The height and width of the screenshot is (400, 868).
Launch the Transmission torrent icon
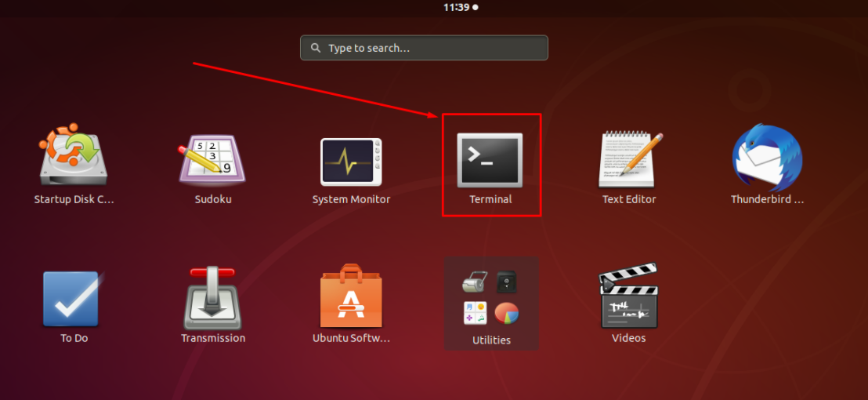[x=212, y=299]
